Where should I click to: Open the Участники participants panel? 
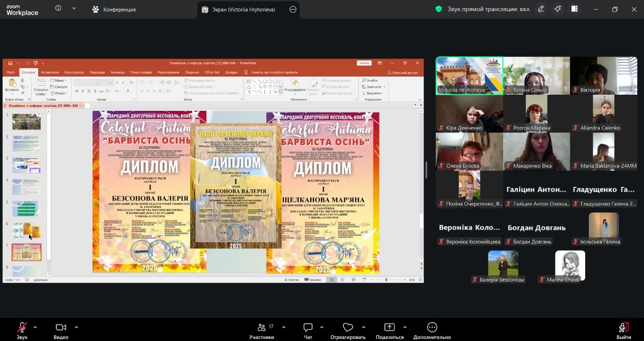point(261,328)
